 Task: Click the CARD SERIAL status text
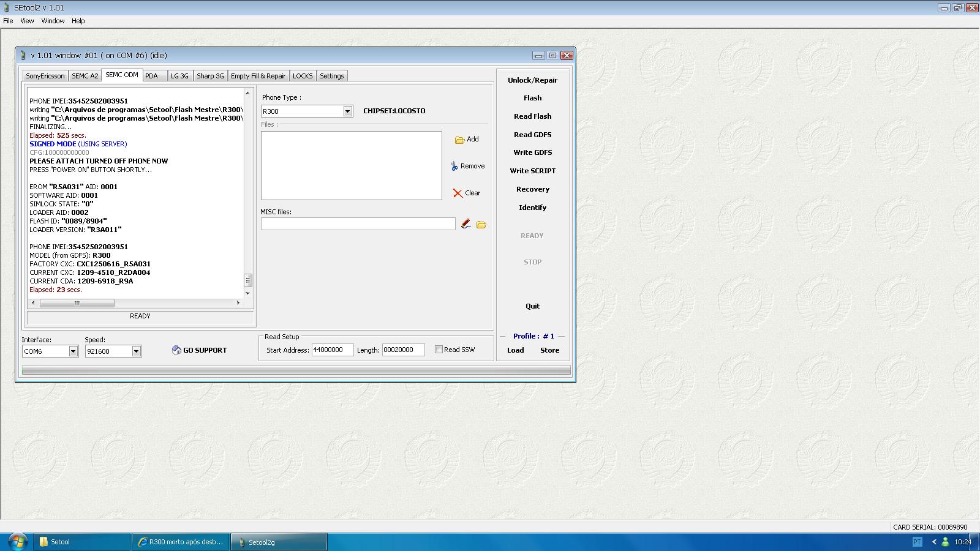(x=930, y=527)
